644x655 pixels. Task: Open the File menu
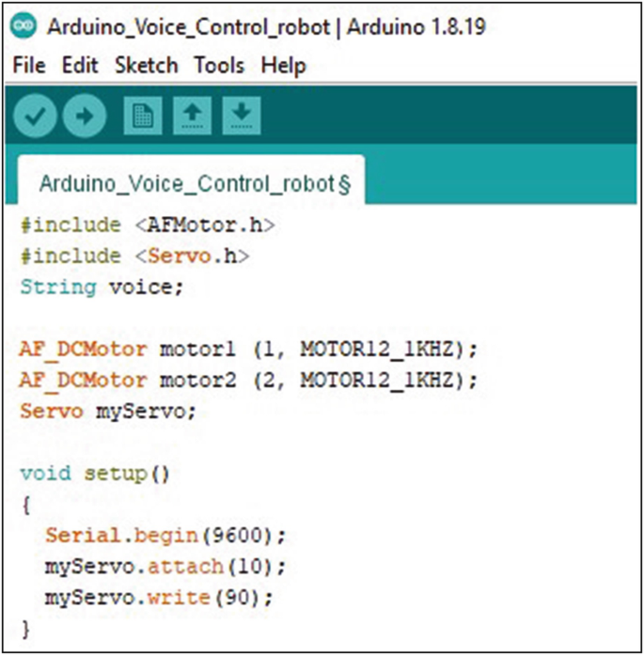[x=29, y=66]
